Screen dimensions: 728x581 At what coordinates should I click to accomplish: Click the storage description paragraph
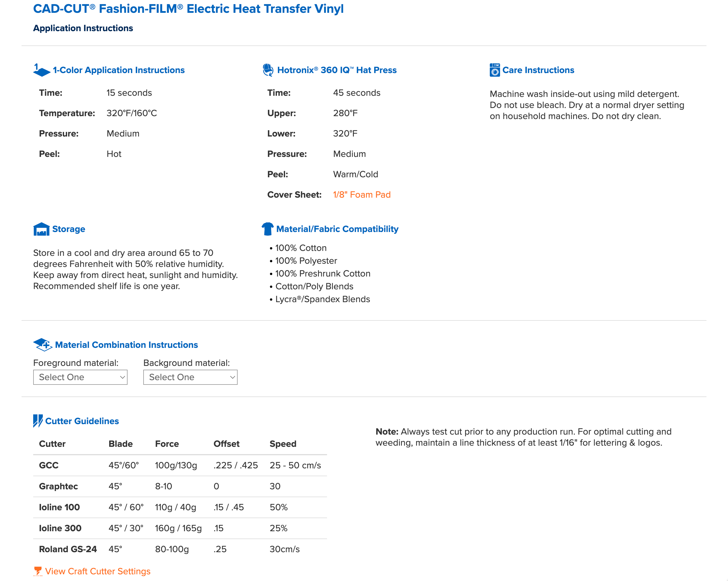click(135, 270)
